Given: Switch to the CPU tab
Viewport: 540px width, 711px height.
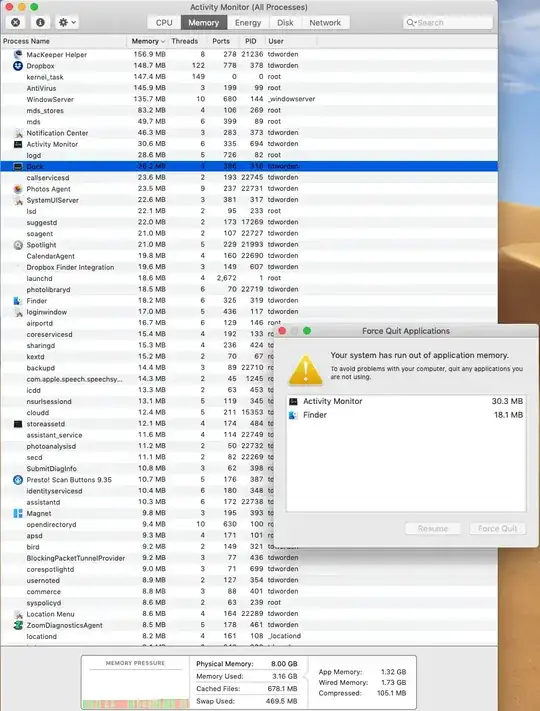Looking at the screenshot, I should click(164, 23).
